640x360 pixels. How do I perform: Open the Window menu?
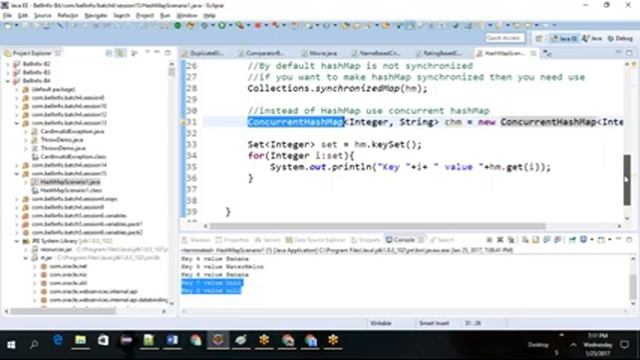pyautogui.click(x=187, y=16)
